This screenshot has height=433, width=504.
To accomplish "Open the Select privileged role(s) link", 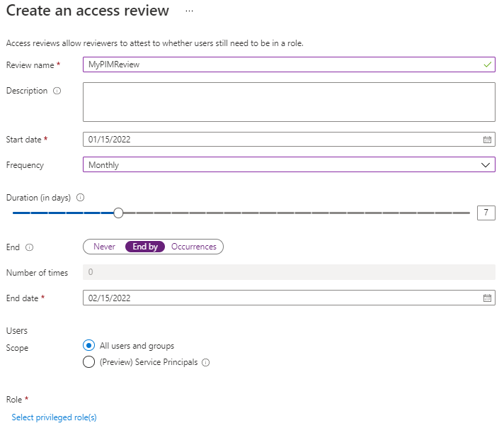I will (x=54, y=417).
